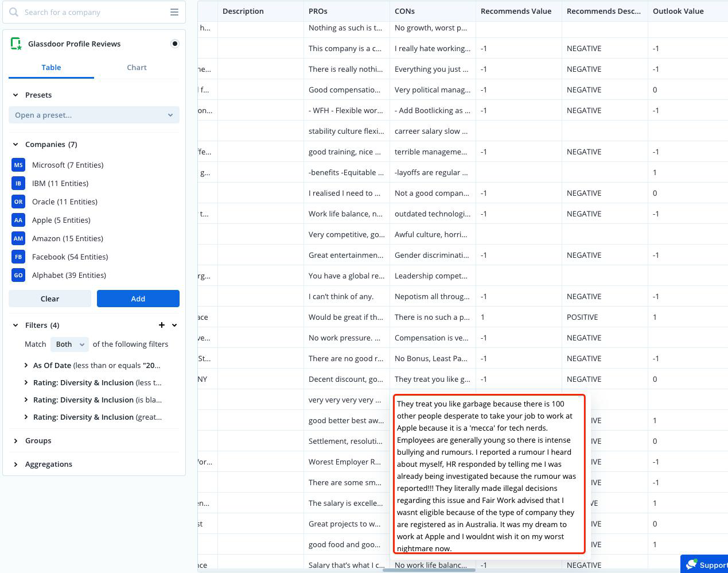Image resolution: width=728 pixels, height=573 pixels.
Task: Click 'Worest Employer R...' PROs cell
Action: [x=347, y=462]
